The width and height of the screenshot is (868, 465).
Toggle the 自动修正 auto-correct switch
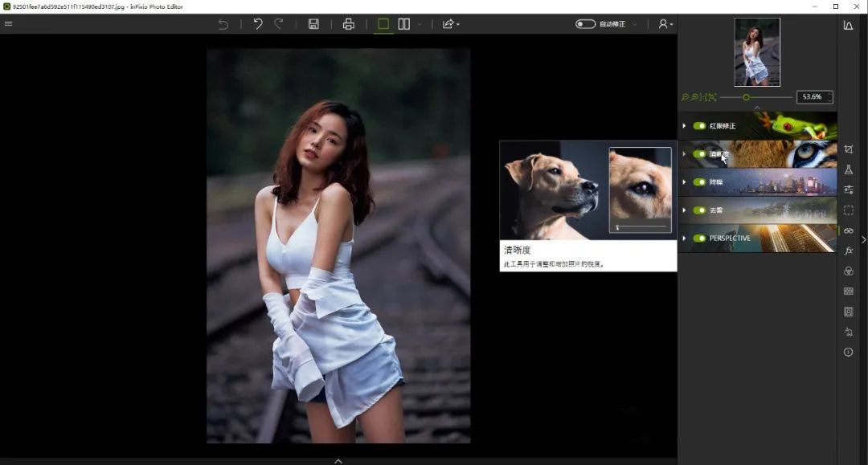click(585, 24)
